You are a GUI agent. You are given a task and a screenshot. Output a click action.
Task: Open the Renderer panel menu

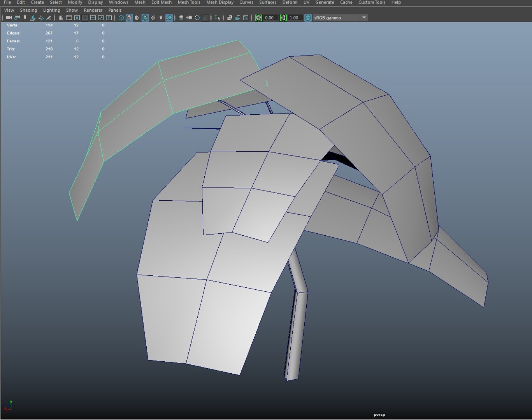coord(93,10)
